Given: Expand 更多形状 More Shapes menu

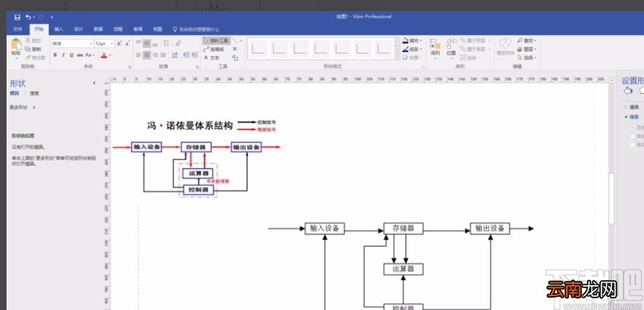Looking at the screenshot, I should (x=23, y=107).
